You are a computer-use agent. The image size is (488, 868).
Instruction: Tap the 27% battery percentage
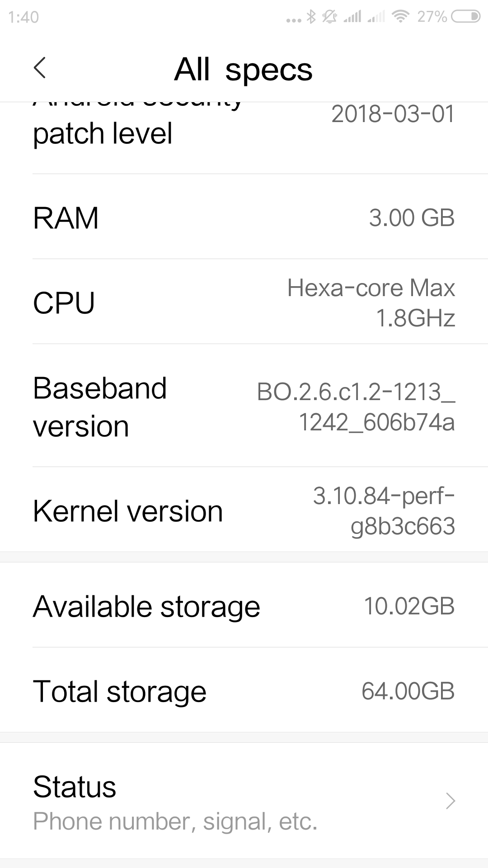coord(432,17)
